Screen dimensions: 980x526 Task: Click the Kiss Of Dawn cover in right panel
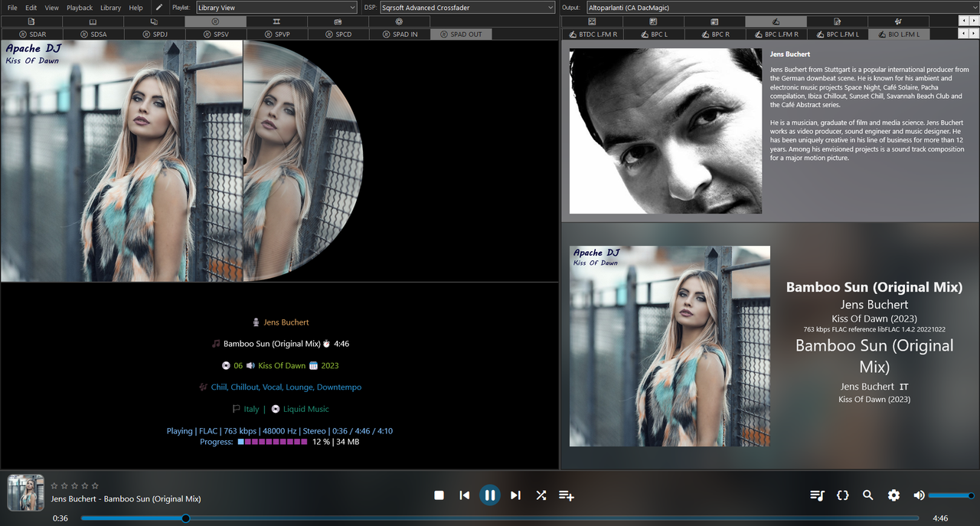point(670,346)
